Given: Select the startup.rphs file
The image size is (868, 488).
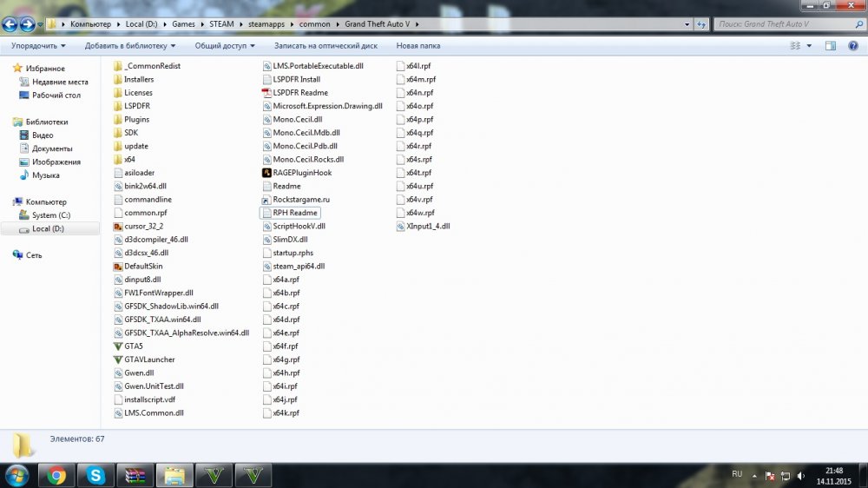Looking at the screenshot, I should (x=288, y=254).
